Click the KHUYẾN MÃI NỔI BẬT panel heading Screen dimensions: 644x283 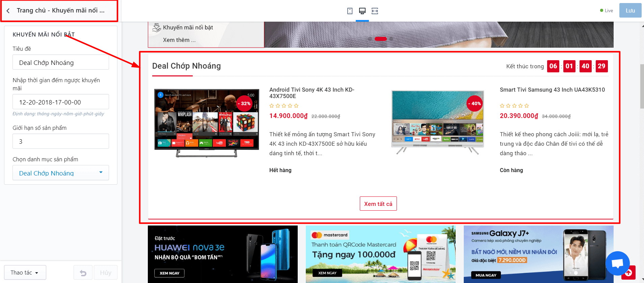(x=44, y=34)
